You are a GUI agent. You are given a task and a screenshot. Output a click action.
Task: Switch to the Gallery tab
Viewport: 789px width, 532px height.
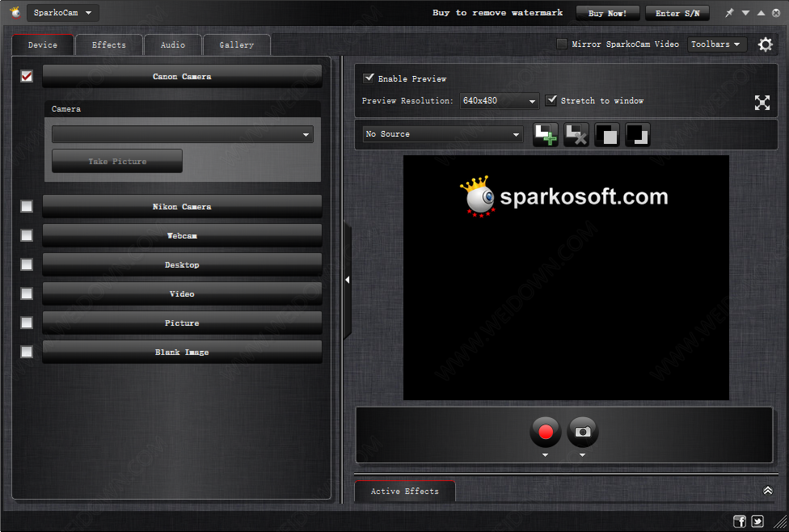[237, 44]
